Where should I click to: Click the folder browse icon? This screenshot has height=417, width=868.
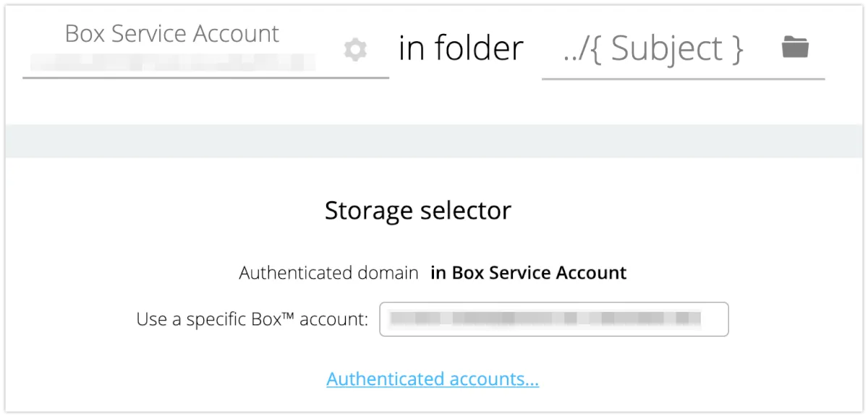pyautogui.click(x=795, y=48)
